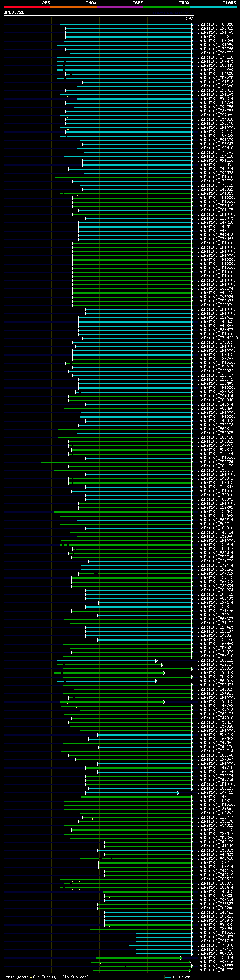This screenshot has width=240, height=980.
Task: Select the UniRef100_B9MTE3 label
Action: tap(215, 53)
